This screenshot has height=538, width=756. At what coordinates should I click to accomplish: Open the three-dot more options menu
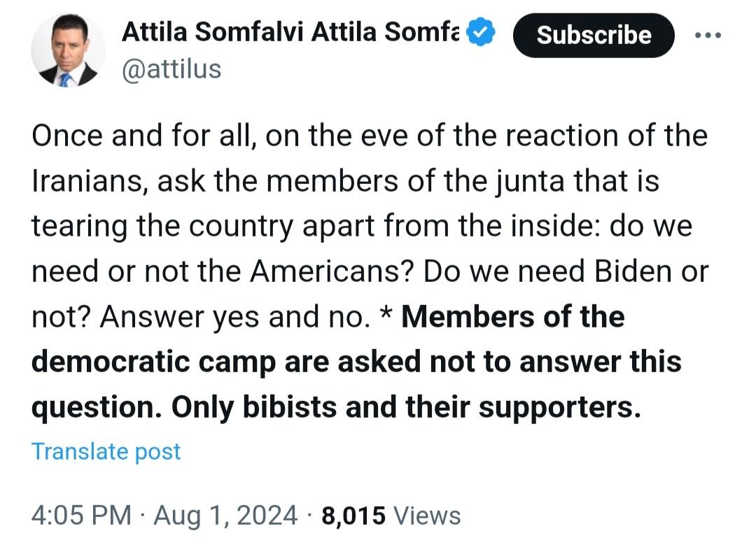(708, 35)
